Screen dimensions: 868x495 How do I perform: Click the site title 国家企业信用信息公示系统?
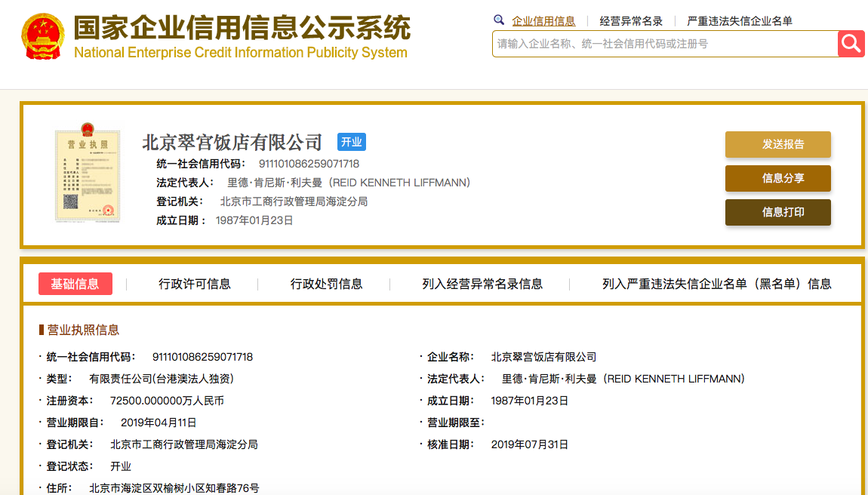point(243,27)
